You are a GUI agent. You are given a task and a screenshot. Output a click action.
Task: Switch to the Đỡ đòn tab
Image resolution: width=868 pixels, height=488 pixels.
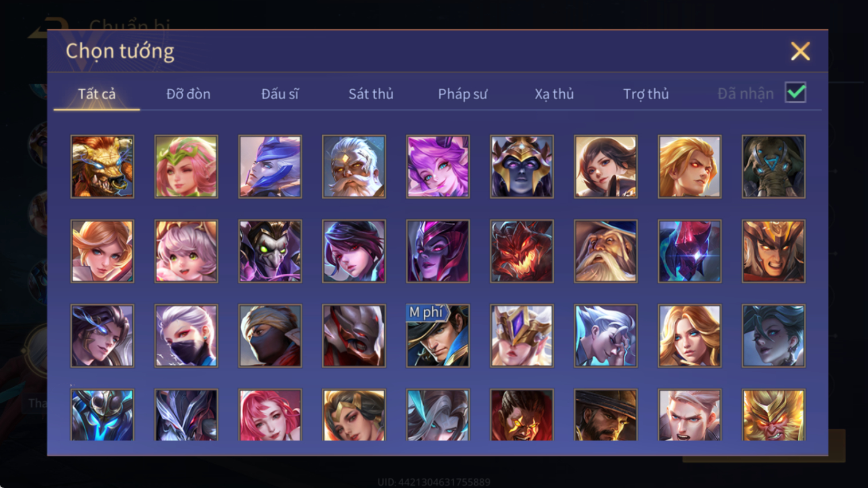[188, 94]
